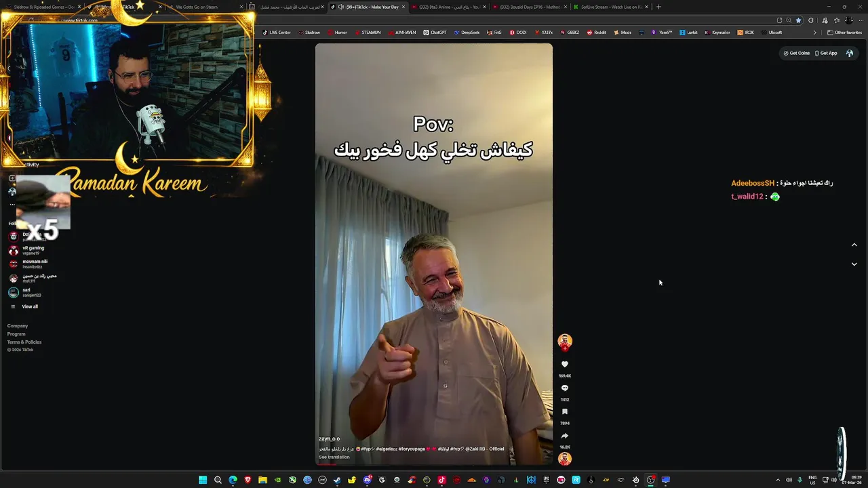Click the Get Coins button

tap(797, 53)
